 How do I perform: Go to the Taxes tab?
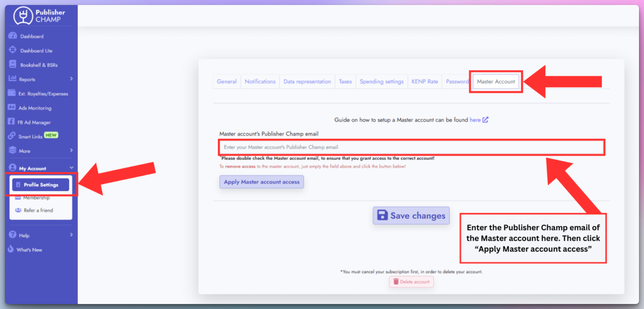click(345, 82)
